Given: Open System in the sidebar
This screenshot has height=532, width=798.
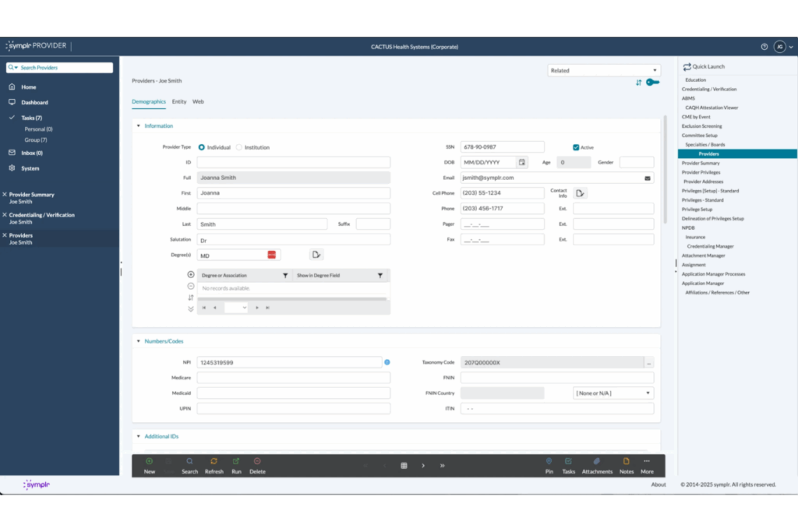Looking at the screenshot, I should click(x=30, y=169).
